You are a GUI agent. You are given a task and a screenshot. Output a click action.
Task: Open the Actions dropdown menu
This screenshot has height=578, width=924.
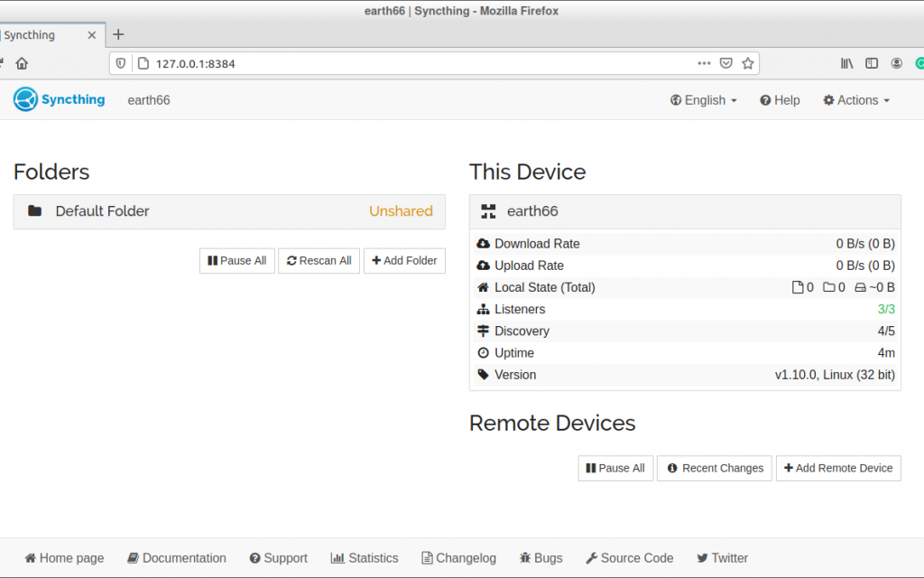855,100
